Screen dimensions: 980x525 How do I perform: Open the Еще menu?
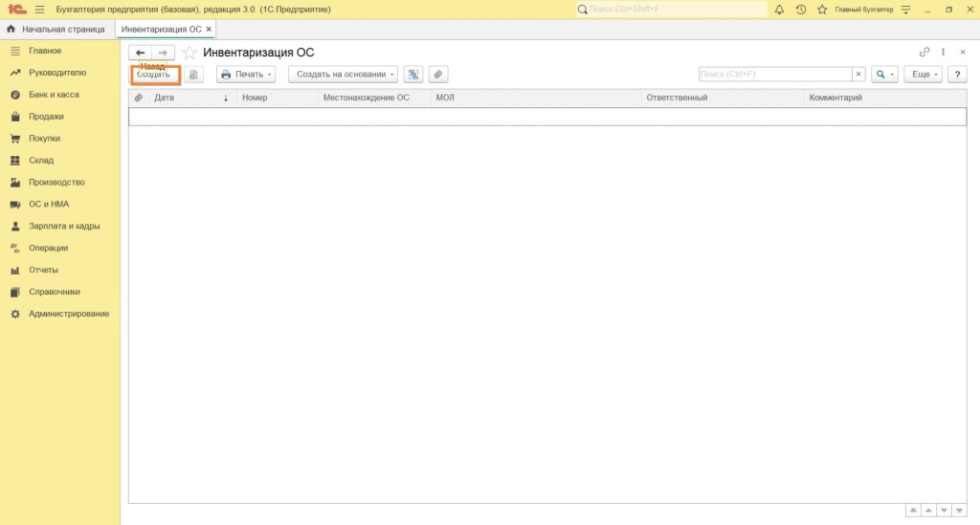pos(924,75)
